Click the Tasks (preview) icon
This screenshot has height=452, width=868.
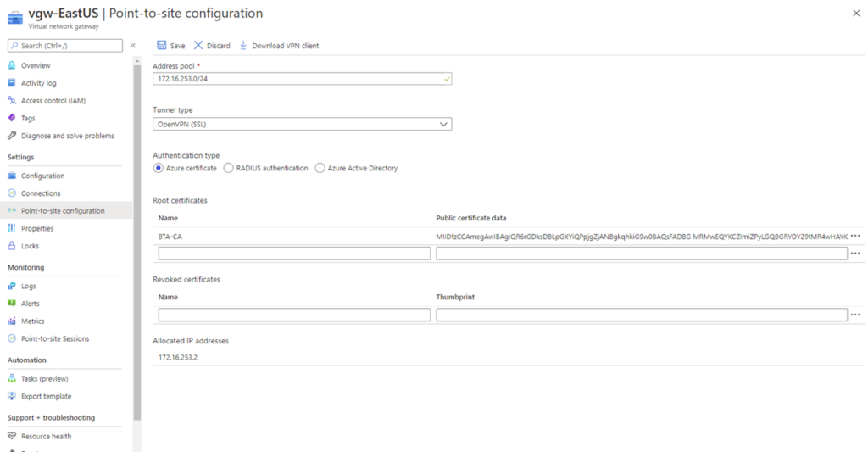[x=12, y=379]
